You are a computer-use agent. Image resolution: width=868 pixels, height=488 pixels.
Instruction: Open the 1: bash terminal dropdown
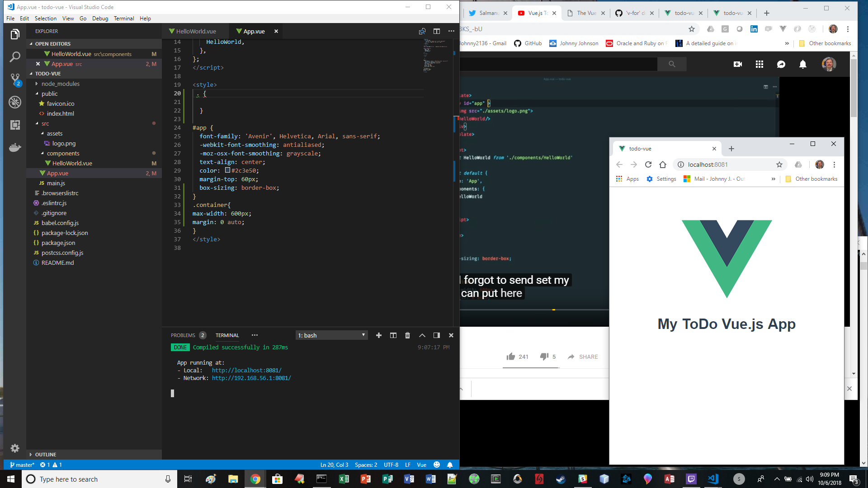click(x=331, y=335)
